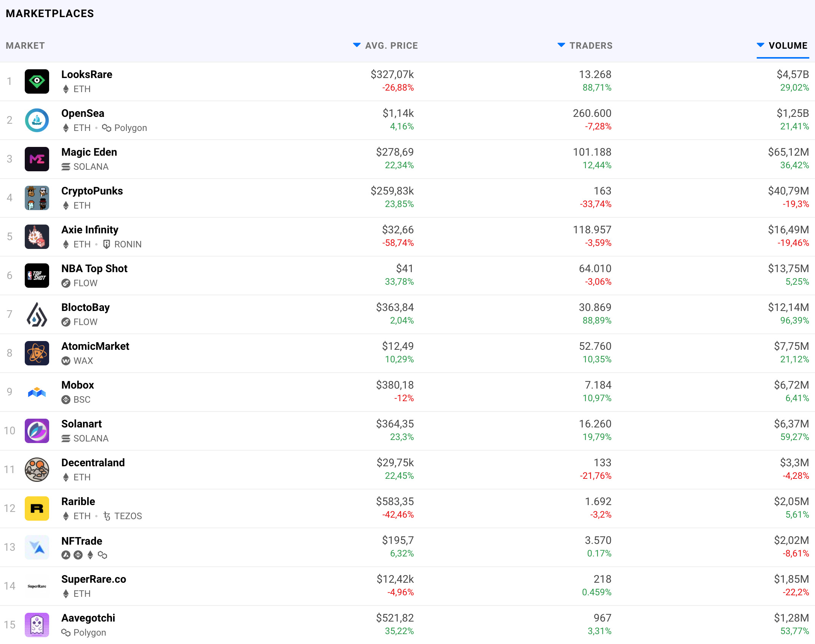Select the Aavegotchi ghost logo
Screen dimensions: 815x644
click(x=37, y=625)
